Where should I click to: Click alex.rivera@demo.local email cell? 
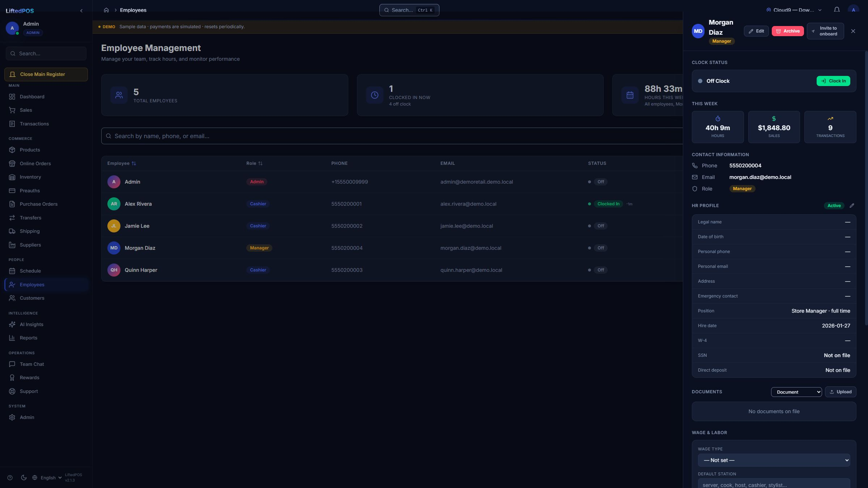468,204
